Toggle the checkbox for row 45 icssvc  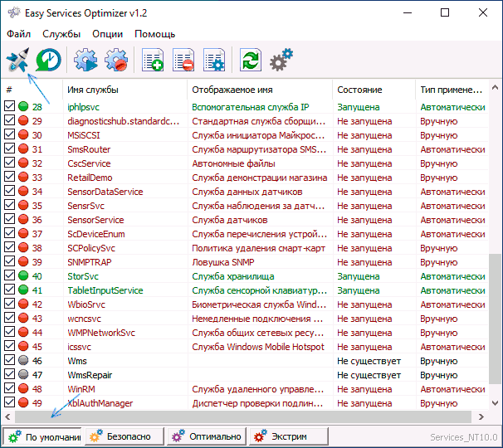point(10,346)
